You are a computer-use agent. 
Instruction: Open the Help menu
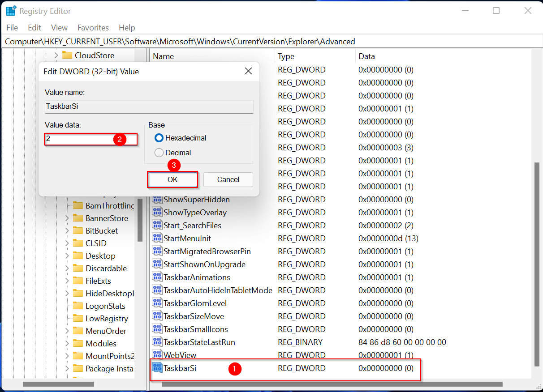pyautogui.click(x=127, y=28)
